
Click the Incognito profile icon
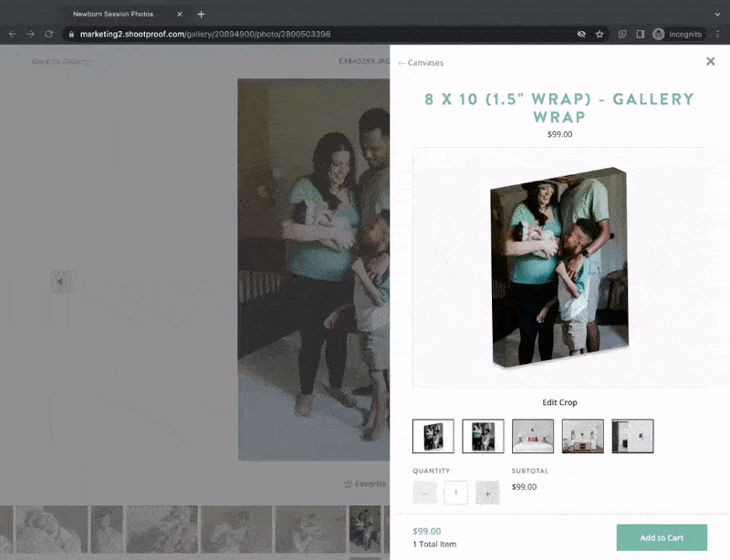(659, 34)
